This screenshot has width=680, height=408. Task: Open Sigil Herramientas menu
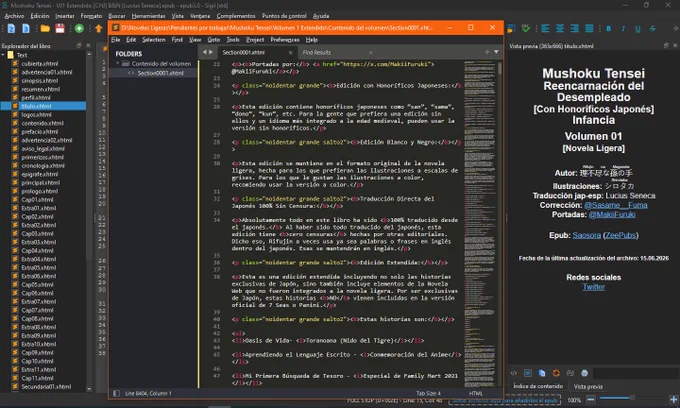[x=148, y=16]
